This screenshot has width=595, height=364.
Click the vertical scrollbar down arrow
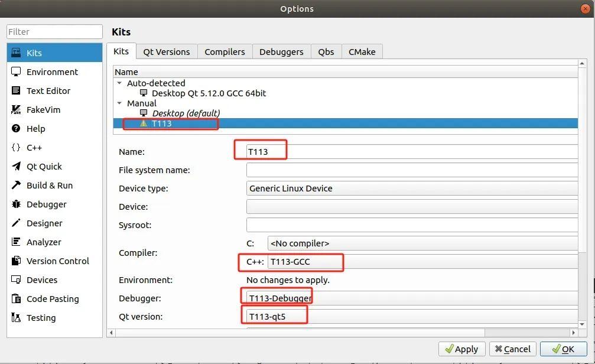(582, 324)
